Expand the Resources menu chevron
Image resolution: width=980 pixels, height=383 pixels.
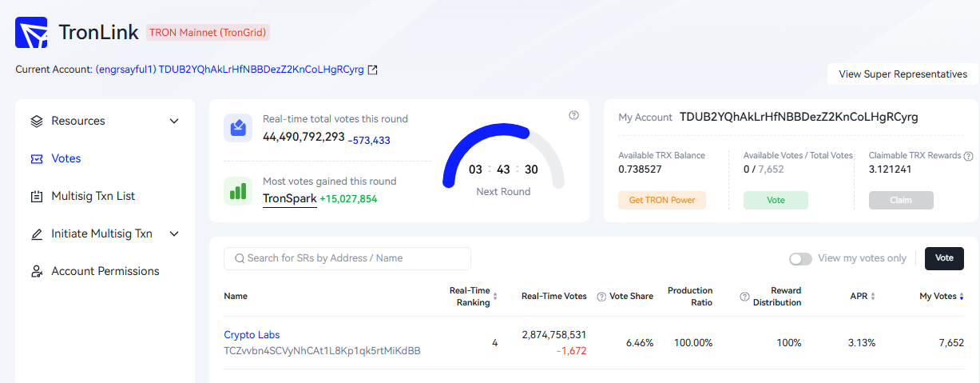click(x=174, y=122)
